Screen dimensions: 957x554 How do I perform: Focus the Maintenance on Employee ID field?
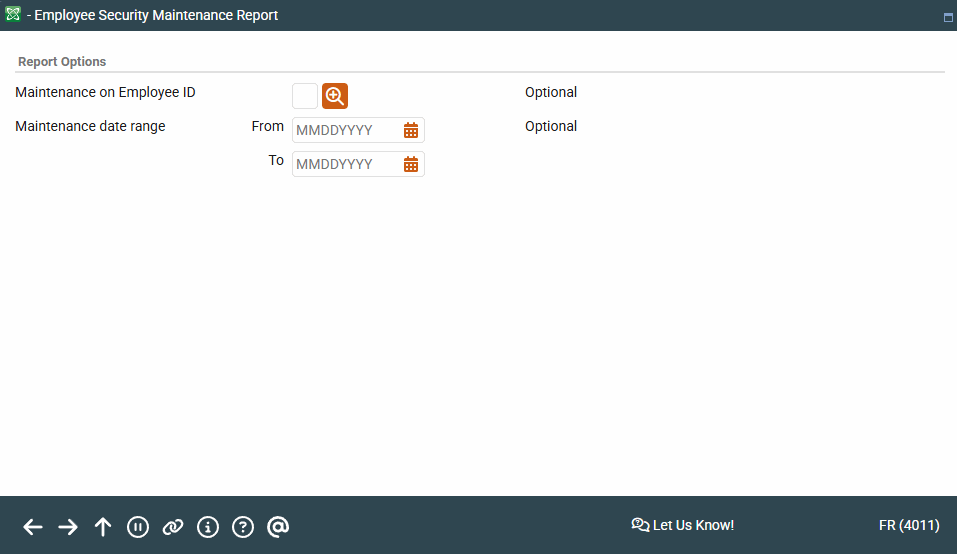coord(305,96)
